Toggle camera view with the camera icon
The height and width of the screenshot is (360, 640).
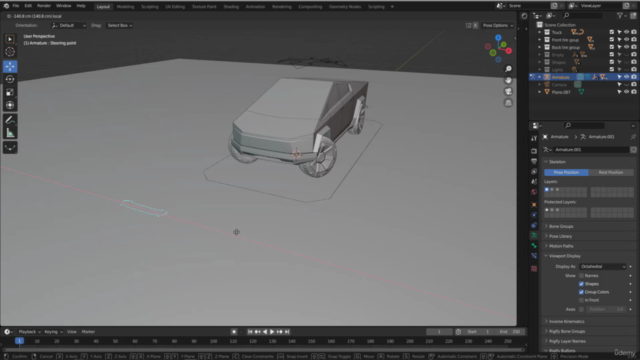point(508,91)
